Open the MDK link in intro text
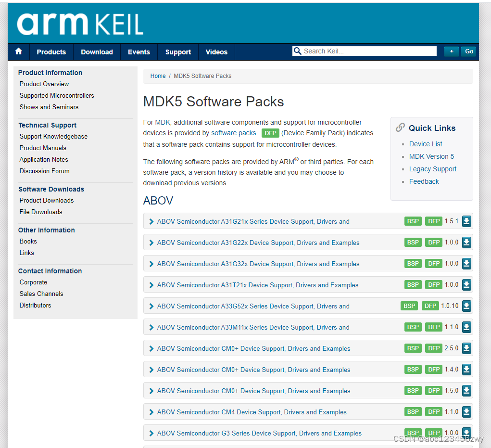 [x=163, y=122]
